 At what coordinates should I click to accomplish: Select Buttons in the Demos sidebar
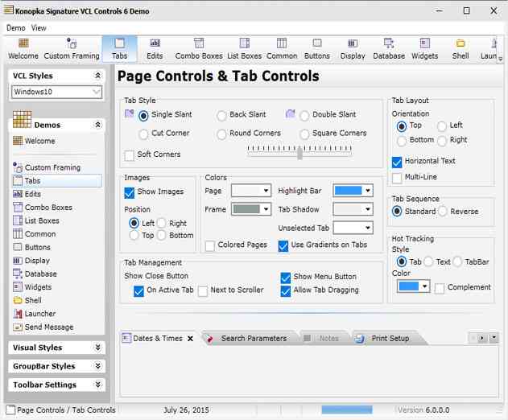[31, 247]
